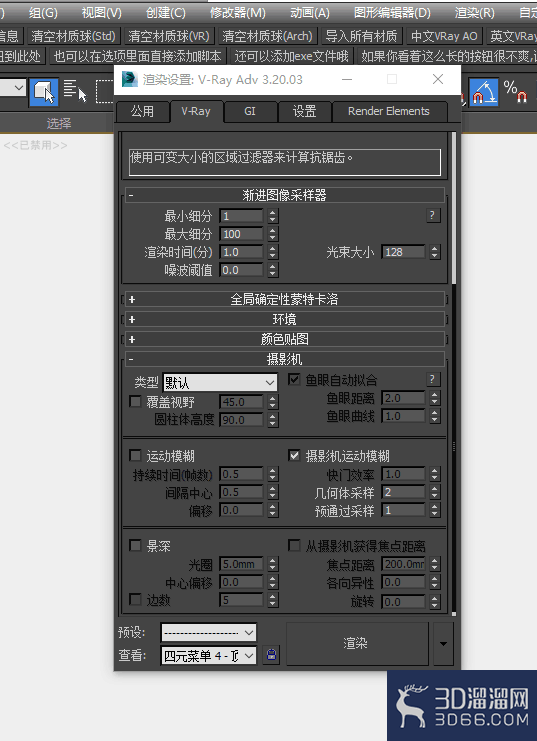The image size is (537, 741).
Task: Expand the 环境 rollout
Action: (x=285, y=319)
